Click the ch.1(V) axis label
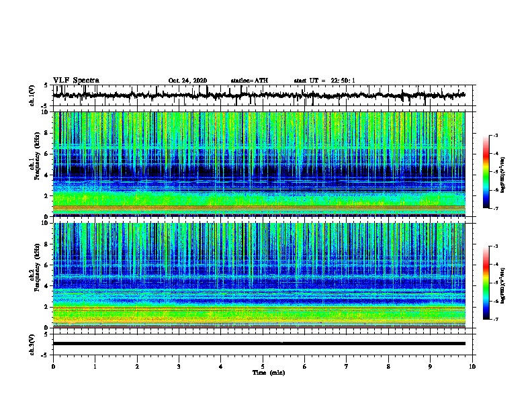This screenshot has height=411, width=532. [32, 95]
